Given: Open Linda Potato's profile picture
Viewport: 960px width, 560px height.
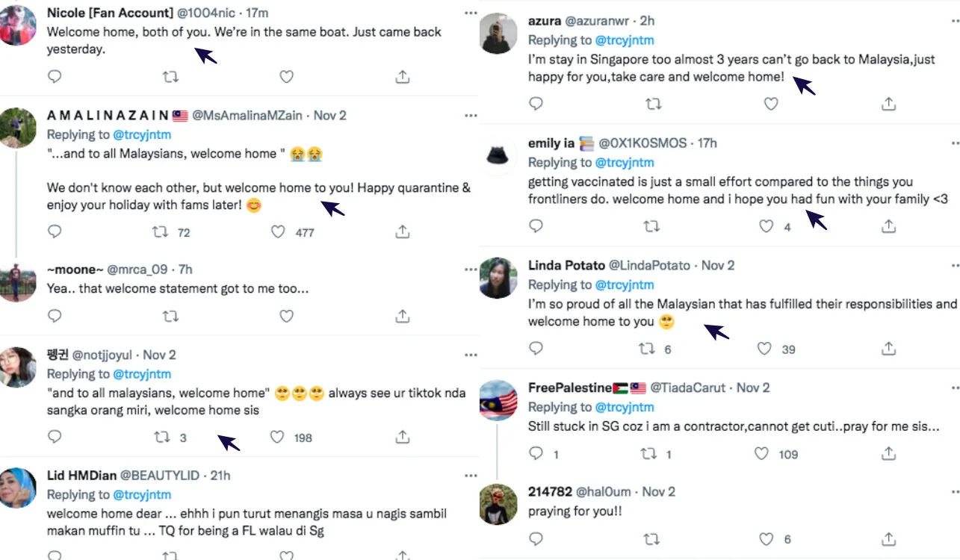Looking at the screenshot, I should [498, 278].
